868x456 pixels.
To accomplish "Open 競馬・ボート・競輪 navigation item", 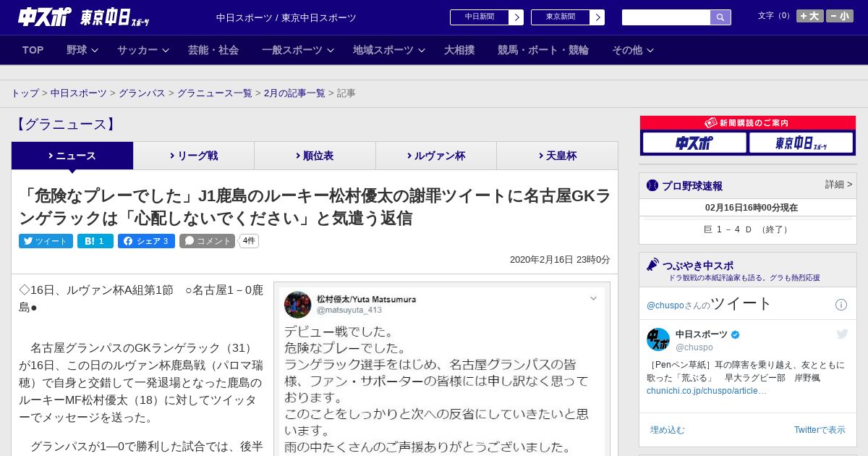I will [x=543, y=50].
